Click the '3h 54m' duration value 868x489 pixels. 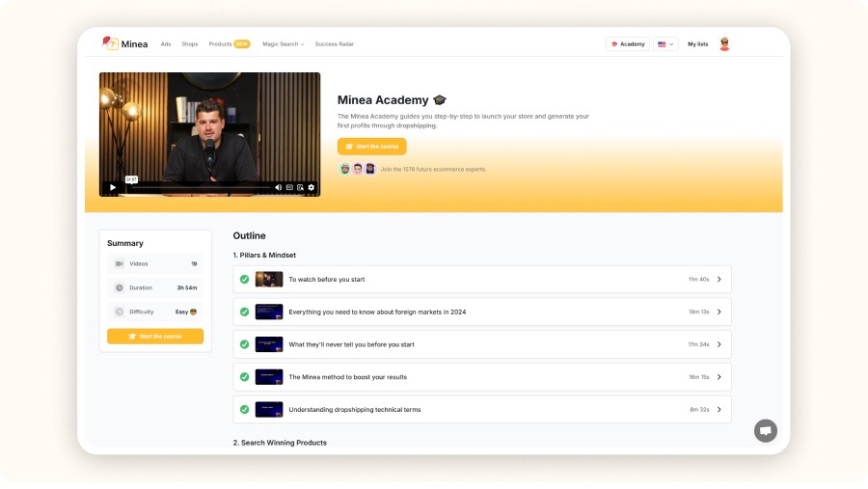coord(186,288)
